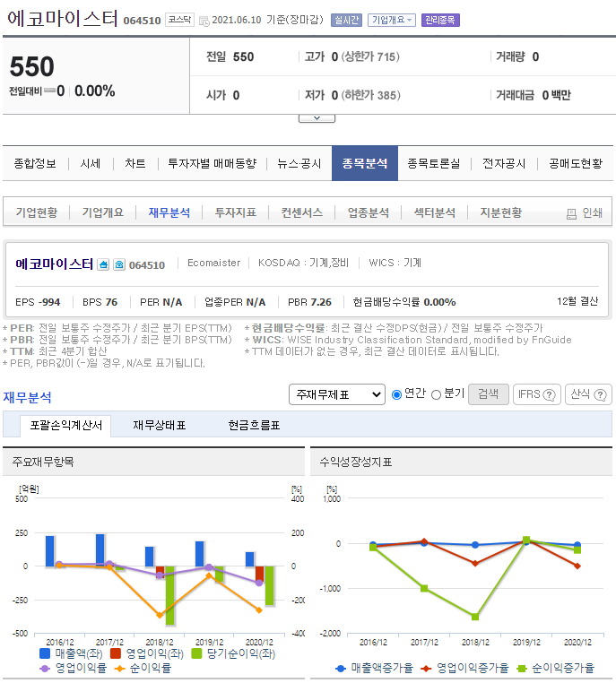Select the 분기 radio button
The image size is (616, 683).
pos(436,394)
